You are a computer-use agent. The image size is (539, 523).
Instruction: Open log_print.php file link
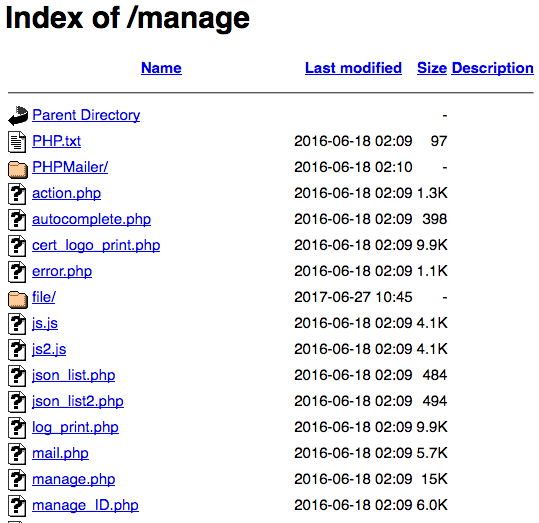(x=75, y=427)
